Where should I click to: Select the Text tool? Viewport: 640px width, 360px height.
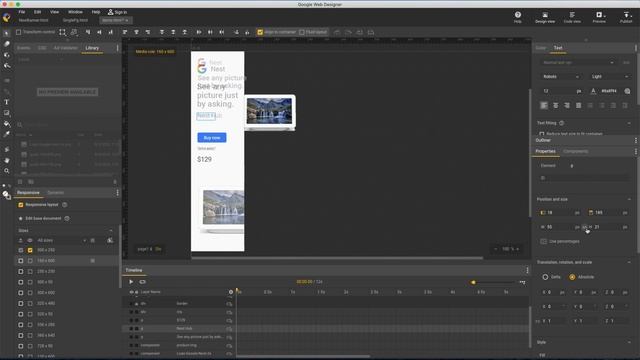tap(6, 102)
